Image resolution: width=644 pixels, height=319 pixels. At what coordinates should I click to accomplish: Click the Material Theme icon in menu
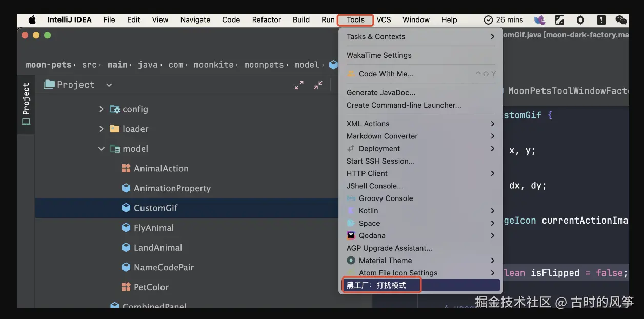point(351,261)
